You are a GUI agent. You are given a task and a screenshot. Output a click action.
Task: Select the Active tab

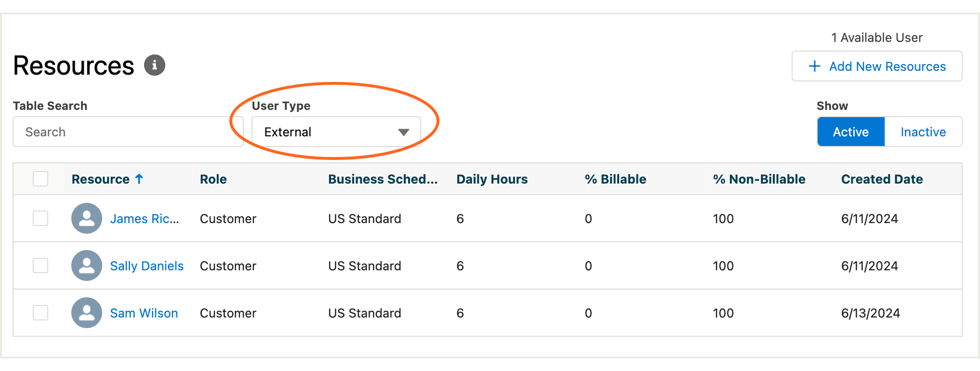[851, 132]
